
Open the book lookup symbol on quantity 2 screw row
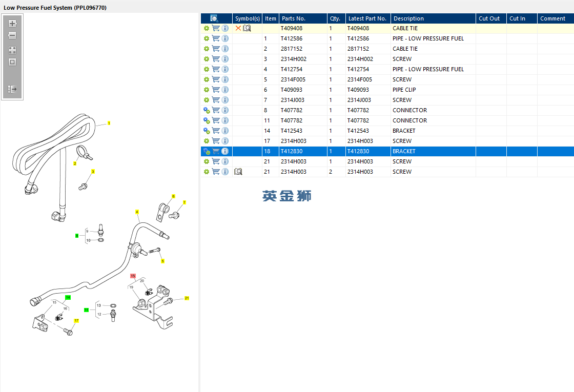pos(238,172)
